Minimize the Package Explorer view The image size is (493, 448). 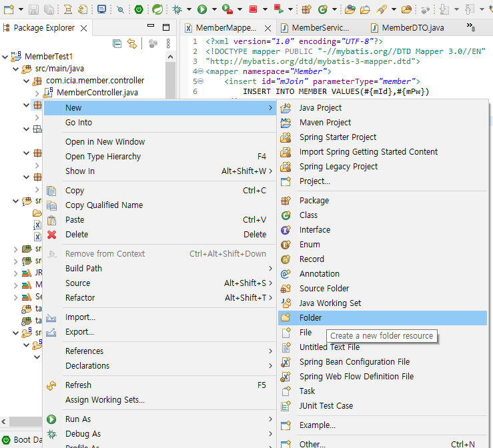(151, 26)
